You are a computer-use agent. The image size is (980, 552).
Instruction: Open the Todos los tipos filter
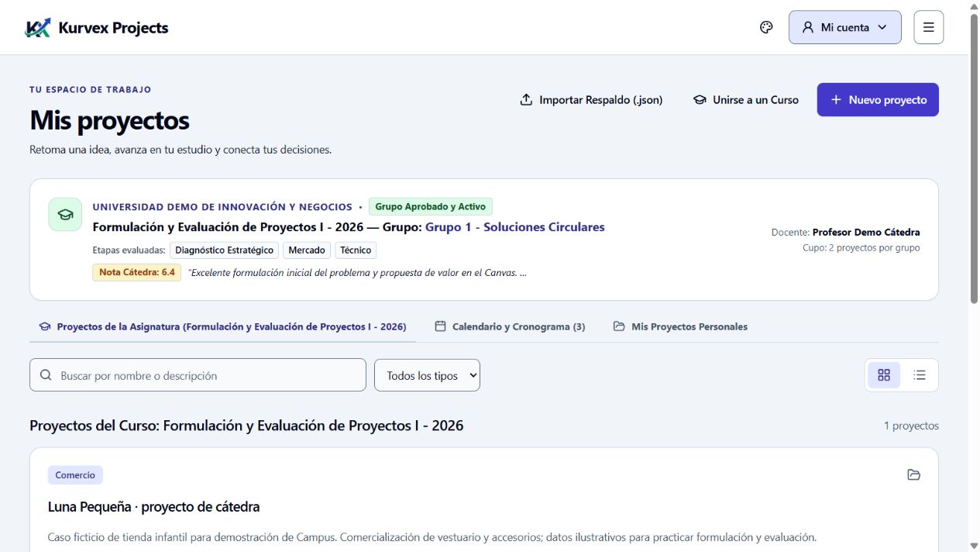pos(428,375)
